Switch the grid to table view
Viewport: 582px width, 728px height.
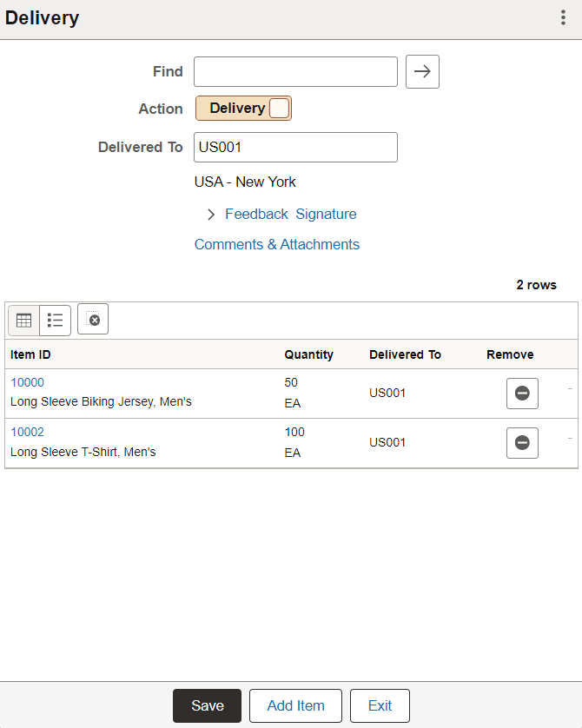(23, 320)
